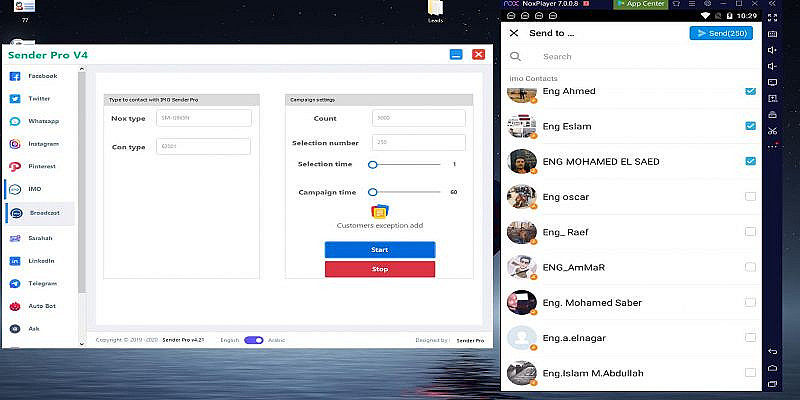
Task: Click NoxPlayer volume down icon
Action: click(772, 66)
